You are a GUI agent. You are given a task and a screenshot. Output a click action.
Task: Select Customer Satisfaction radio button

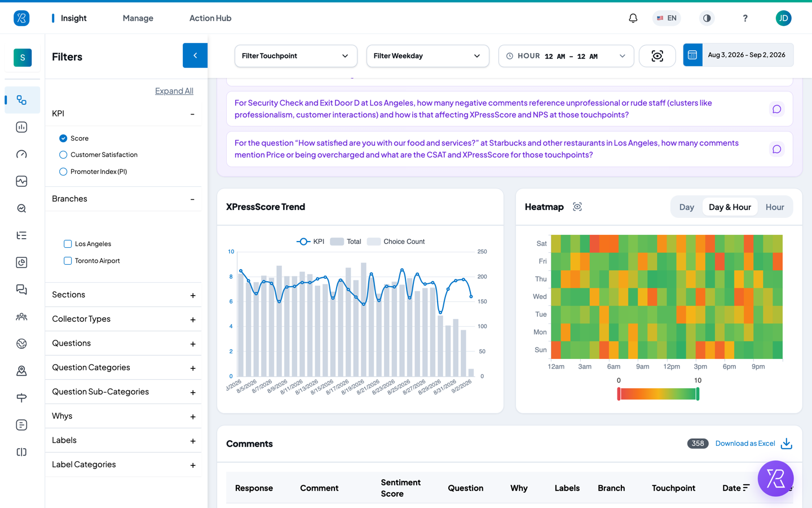pos(63,155)
